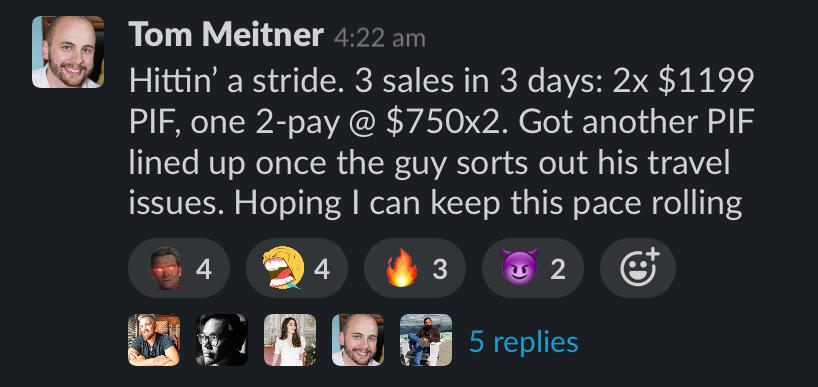Image resolution: width=818 pixels, height=387 pixels.
Task: Click the purple smiling devil icon
Action: [520, 269]
